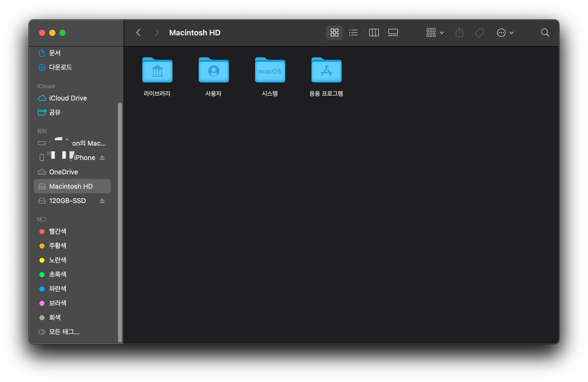Viewport: 588px width, 382px height.
Task: Filter by yellow tag 노란색
Action: [72, 260]
